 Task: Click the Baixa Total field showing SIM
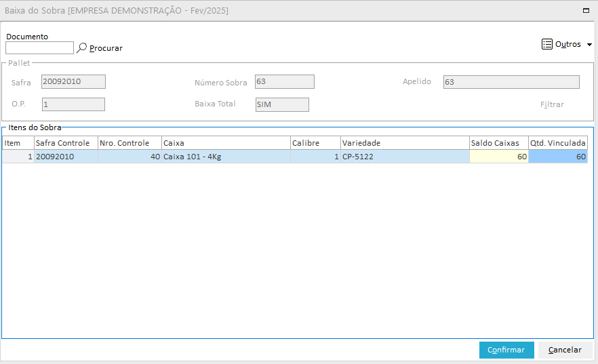coord(282,105)
